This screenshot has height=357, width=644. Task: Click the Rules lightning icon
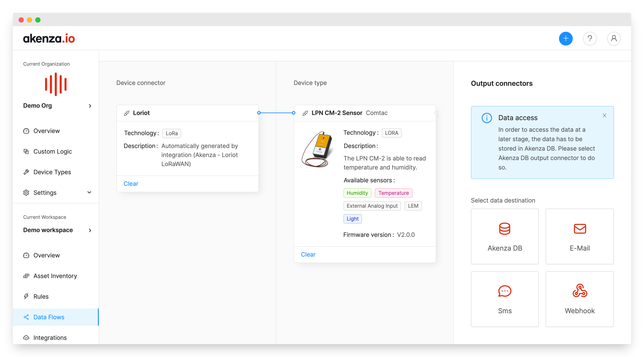26,296
